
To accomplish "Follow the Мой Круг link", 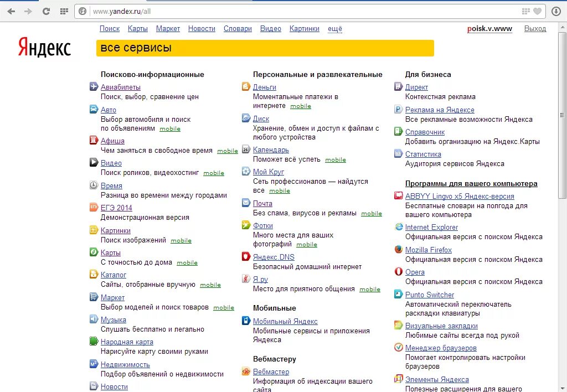I will (x=269, y=172).
